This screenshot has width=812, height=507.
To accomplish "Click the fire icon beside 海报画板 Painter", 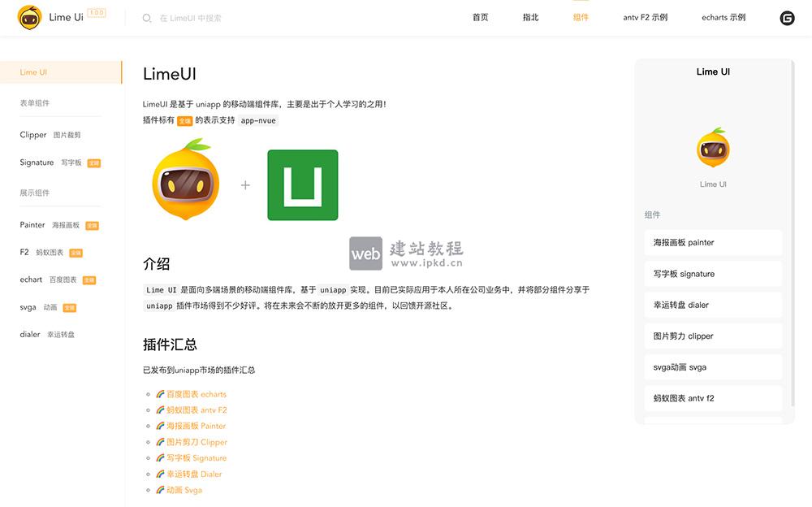I will [x=162, y=426].
